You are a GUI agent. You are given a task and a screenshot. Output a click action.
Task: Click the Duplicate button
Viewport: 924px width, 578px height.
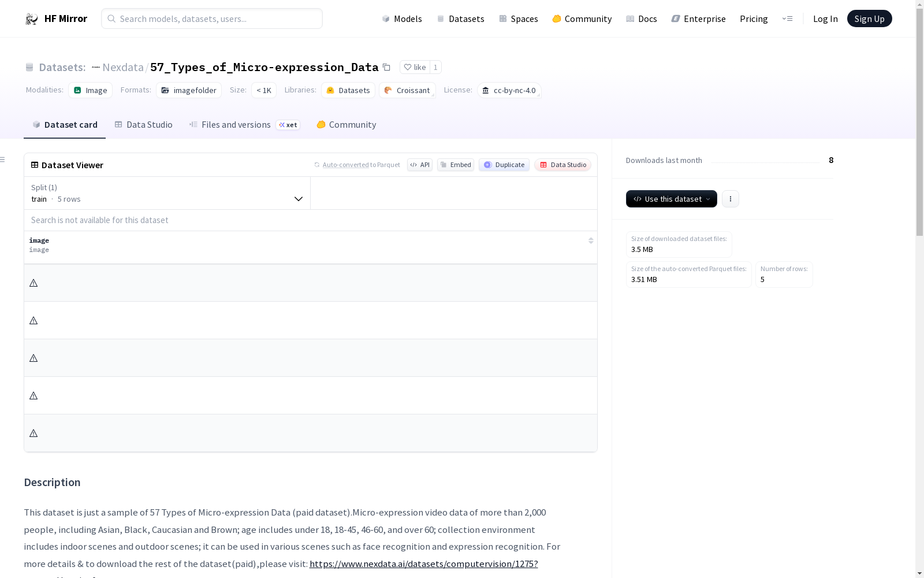[504, 165]
